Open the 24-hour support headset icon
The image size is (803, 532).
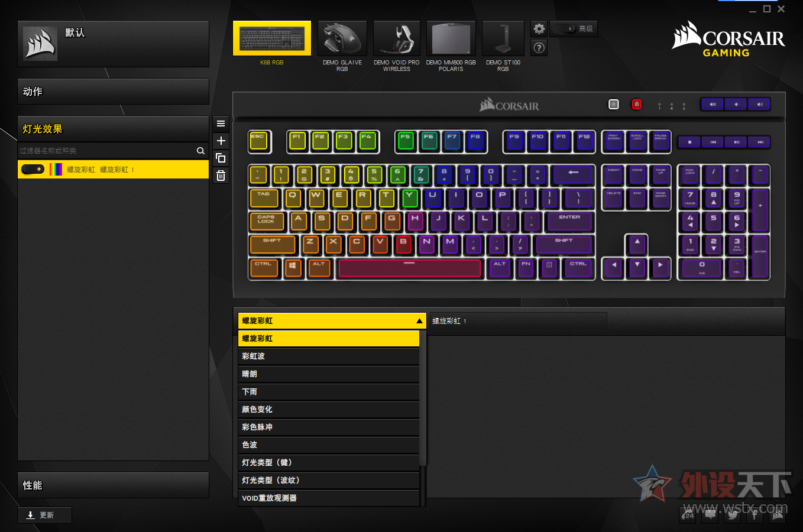coord(688,515)
